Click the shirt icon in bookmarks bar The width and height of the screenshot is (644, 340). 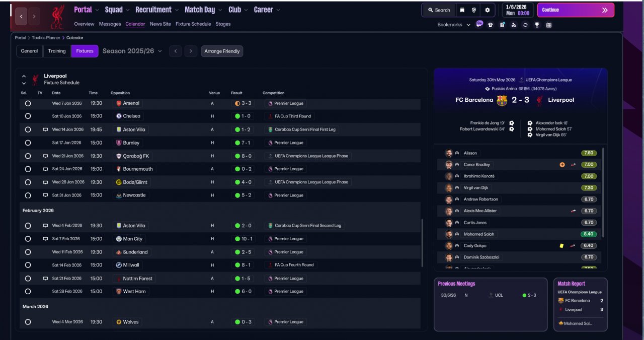point(491,25)
